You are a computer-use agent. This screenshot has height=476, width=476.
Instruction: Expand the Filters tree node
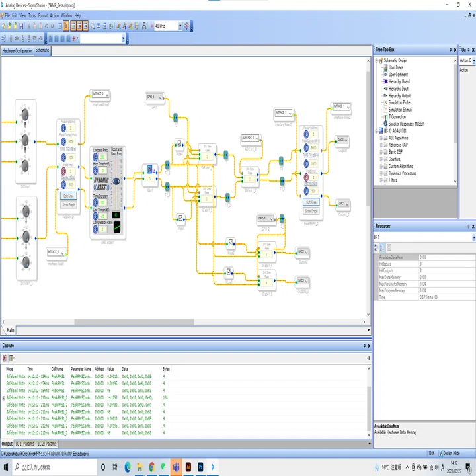(381, 180)
